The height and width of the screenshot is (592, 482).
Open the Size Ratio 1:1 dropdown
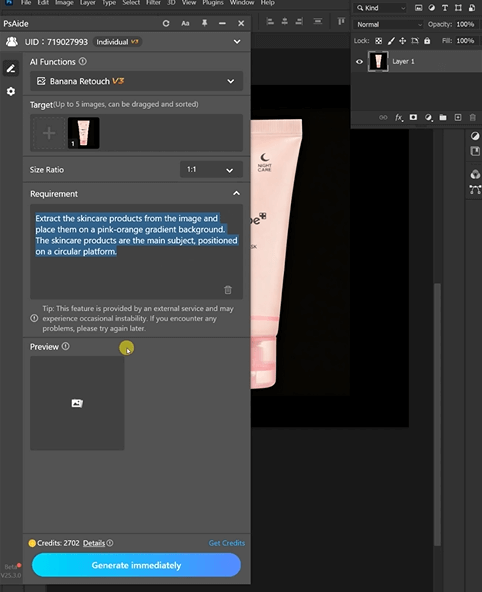[211, 170]
